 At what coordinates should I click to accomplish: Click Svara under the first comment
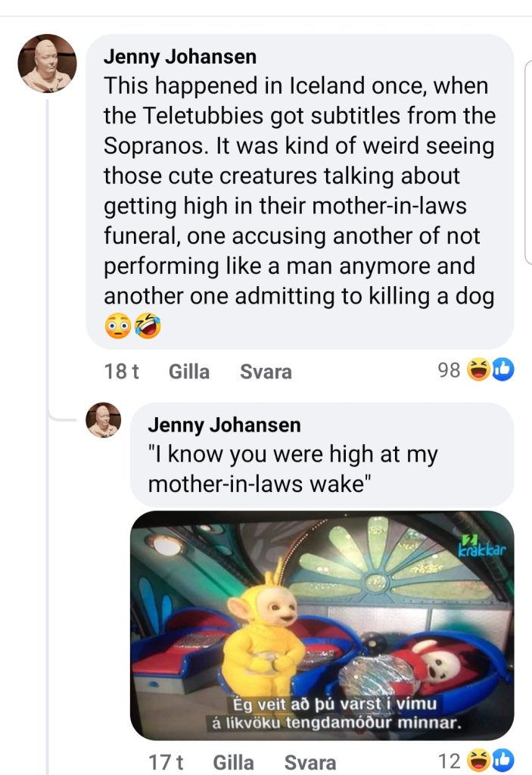[x=265, y=372]
